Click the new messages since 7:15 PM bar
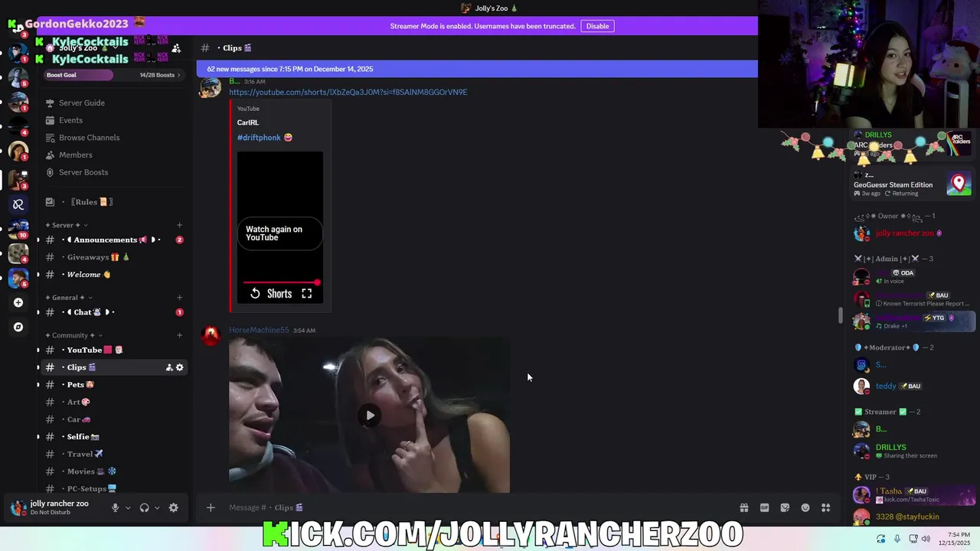Screen dimensions: 980x551 pos(477,69)
